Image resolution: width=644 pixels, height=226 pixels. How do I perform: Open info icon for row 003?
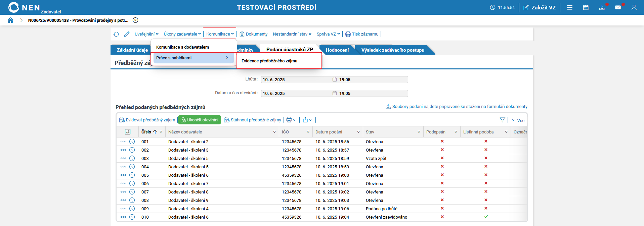click(x=132, y=158)
